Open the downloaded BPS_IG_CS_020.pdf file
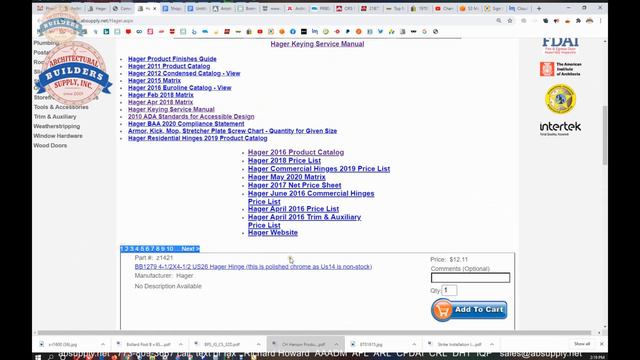 (x=222, y=344)
